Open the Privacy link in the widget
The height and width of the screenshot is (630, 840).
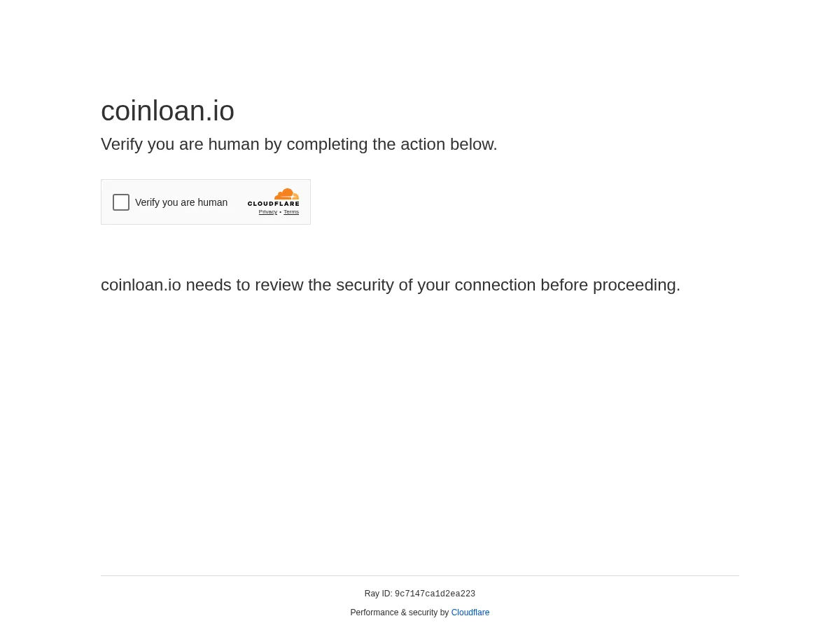(268, 212)
